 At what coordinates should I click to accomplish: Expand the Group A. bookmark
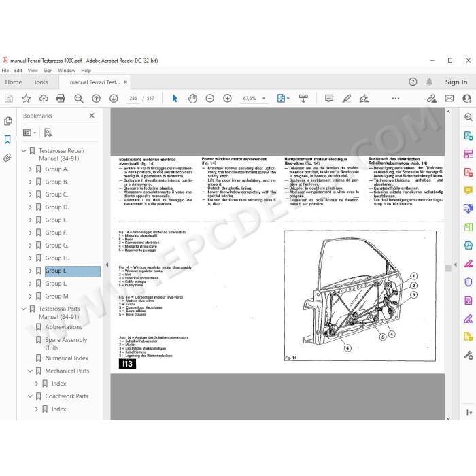point(30,169)
